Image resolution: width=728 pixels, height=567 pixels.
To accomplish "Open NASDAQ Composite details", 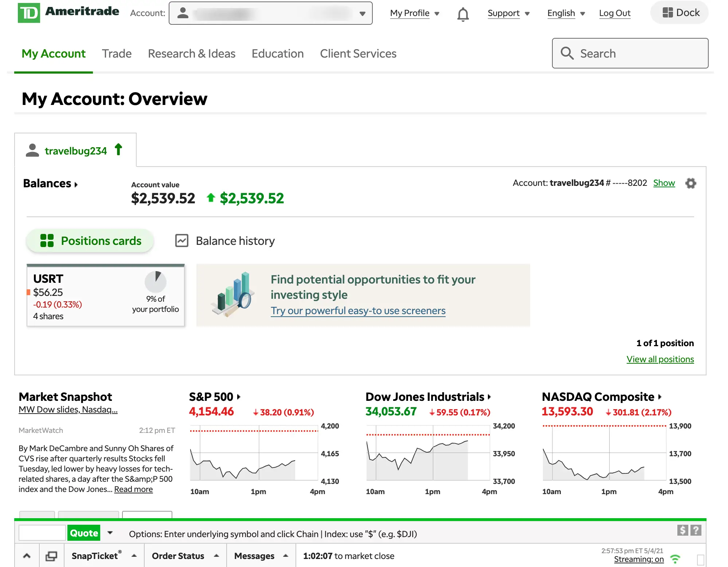I will (601, 396).
